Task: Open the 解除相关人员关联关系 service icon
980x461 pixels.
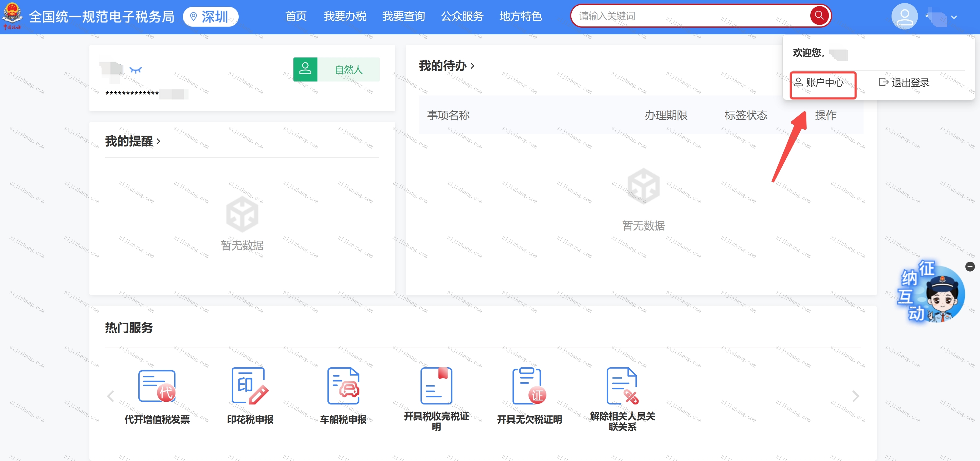Action: pos(622,386)
